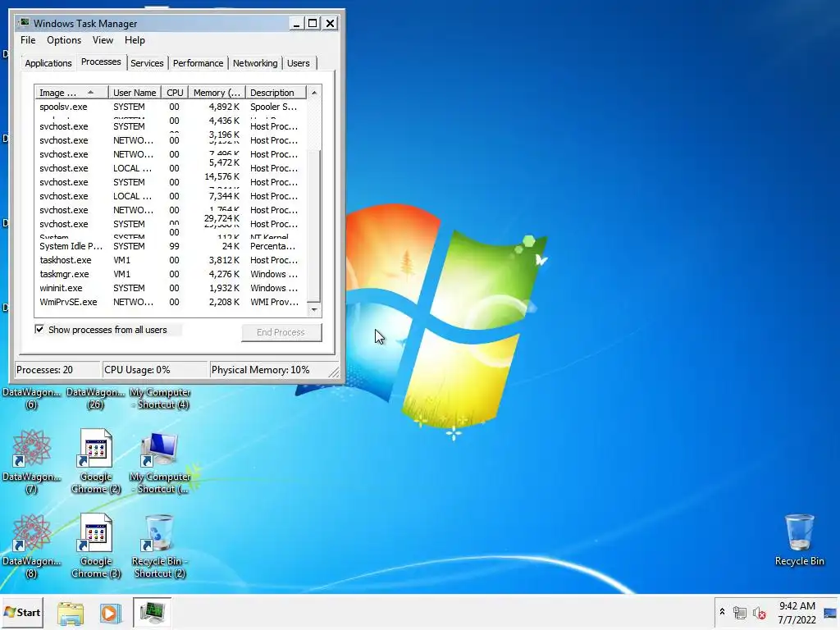
Task: Switch to the Services tab
Action: pos(147,63)
